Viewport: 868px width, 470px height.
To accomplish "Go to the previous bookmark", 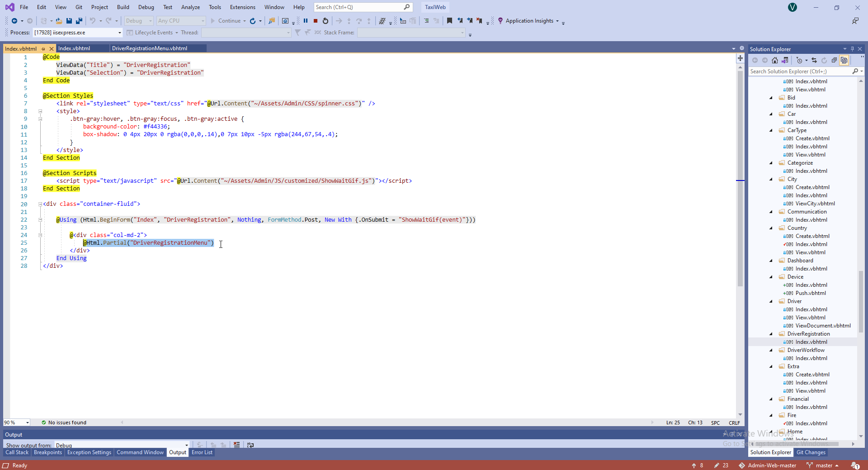I will [x=460, y=21].
